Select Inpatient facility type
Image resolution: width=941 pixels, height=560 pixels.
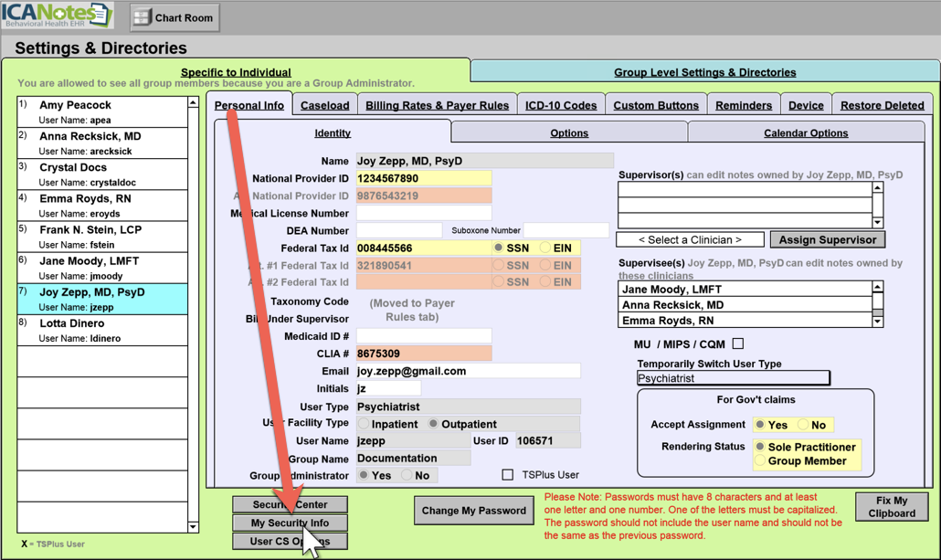pos(365,424)
